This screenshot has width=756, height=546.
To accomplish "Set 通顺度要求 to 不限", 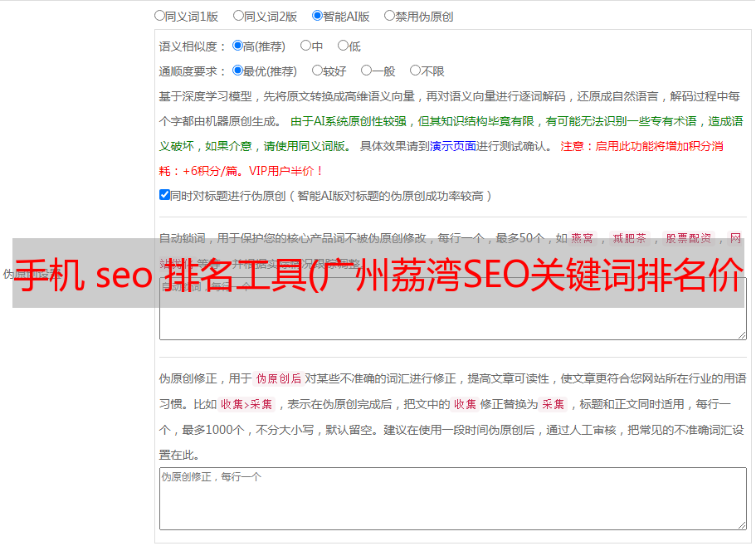I will click(415, 71).
